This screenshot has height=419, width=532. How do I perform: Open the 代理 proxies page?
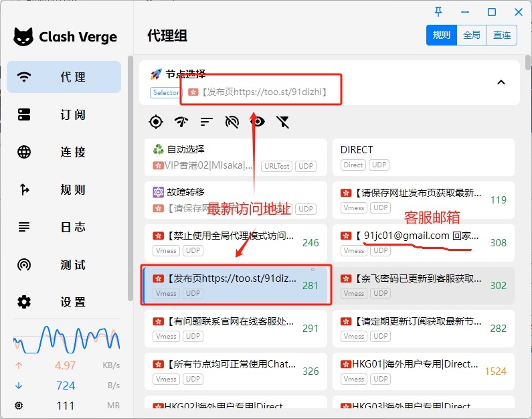pos(64,77)
